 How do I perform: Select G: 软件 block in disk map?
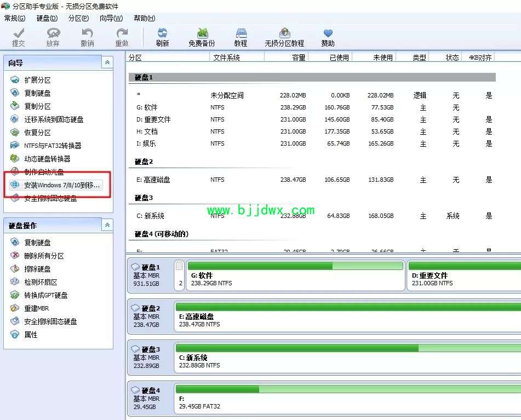(295, 275)
